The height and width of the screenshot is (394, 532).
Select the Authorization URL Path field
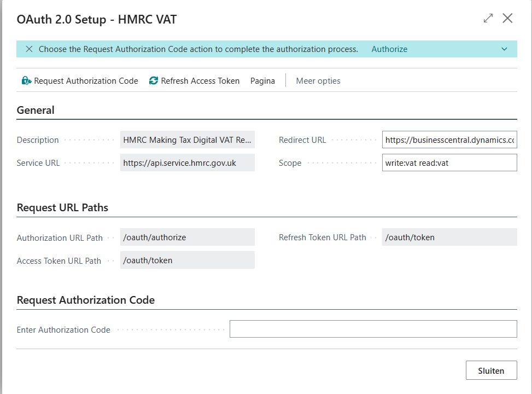pos(188,237)
